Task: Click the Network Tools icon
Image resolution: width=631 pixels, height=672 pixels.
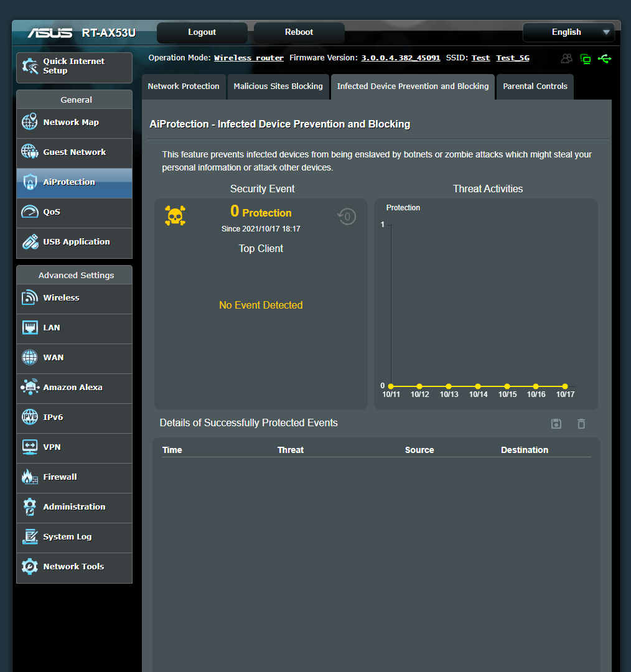Action: [x=30, y=567]
